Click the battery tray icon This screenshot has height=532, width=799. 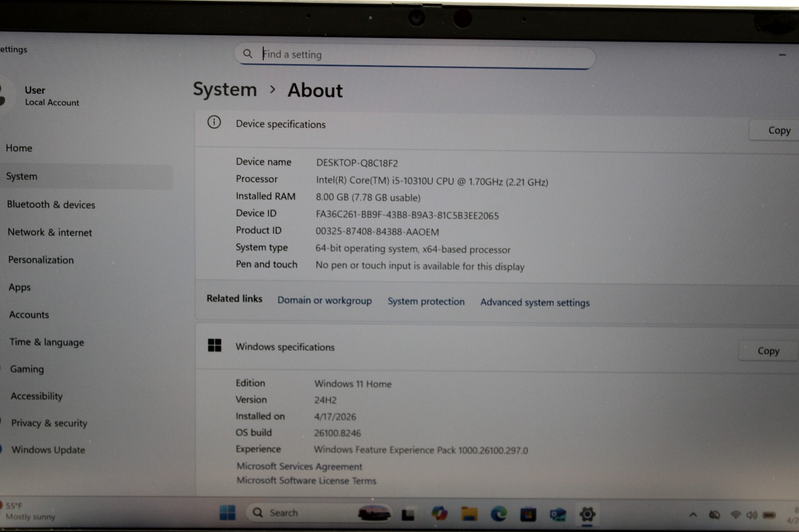tap(769, 515)
